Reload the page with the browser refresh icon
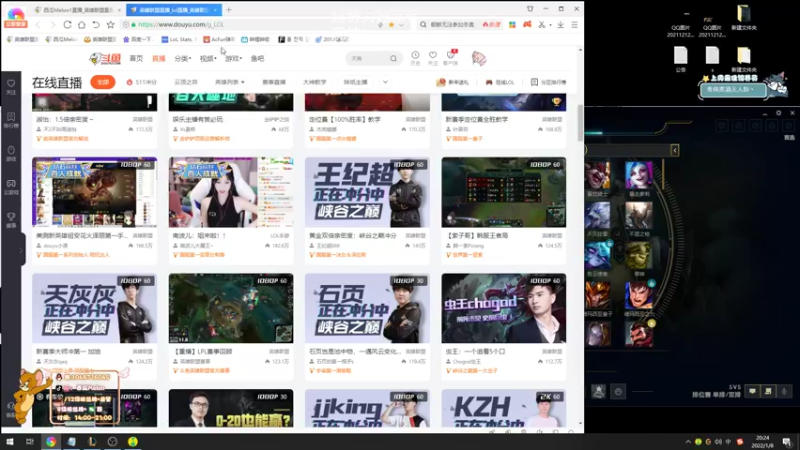This screenshot has width=800, height=450. [x=67, y=24]
